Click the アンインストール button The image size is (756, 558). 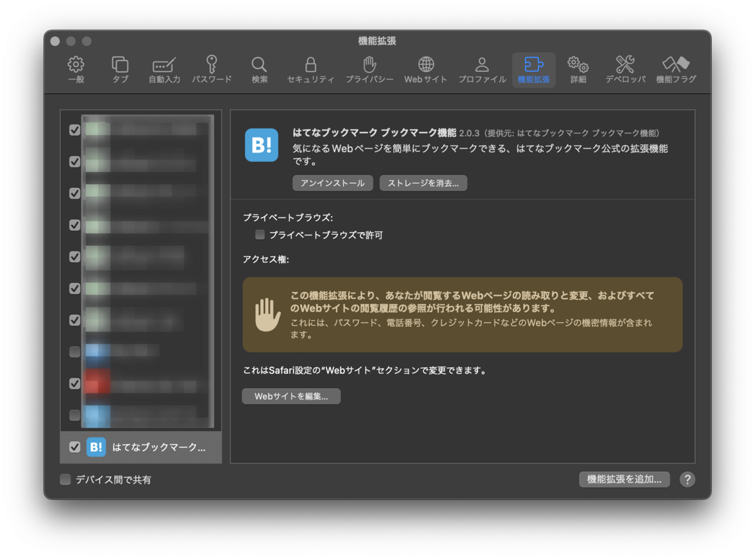tap(333, 183)
